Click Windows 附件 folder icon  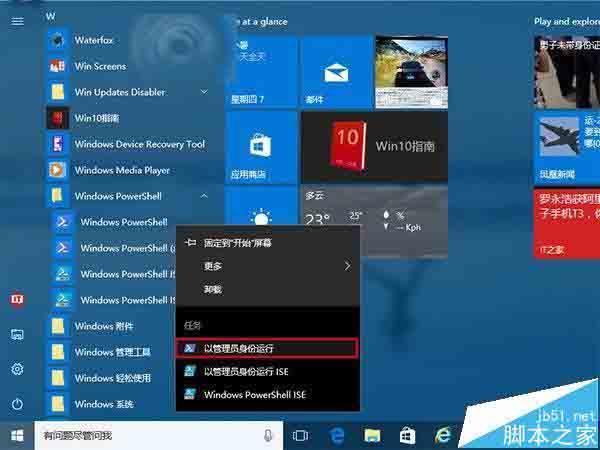click(58, 326)
